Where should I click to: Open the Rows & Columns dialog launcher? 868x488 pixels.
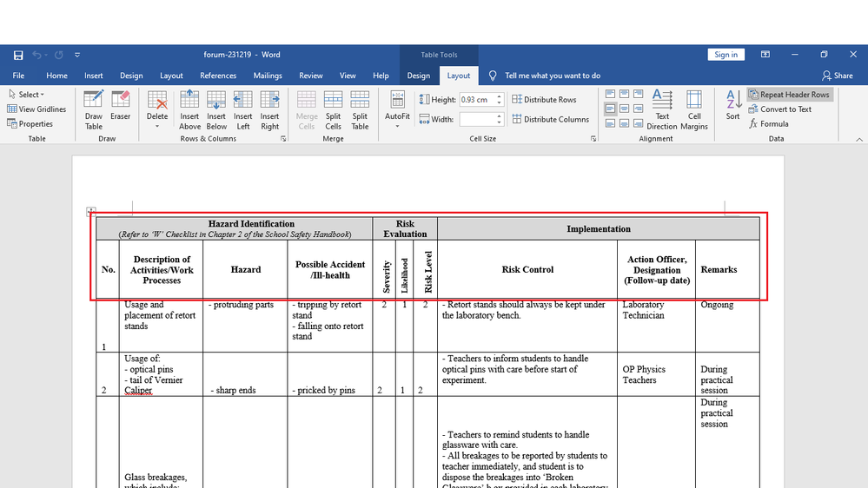(x=283, y=139)
